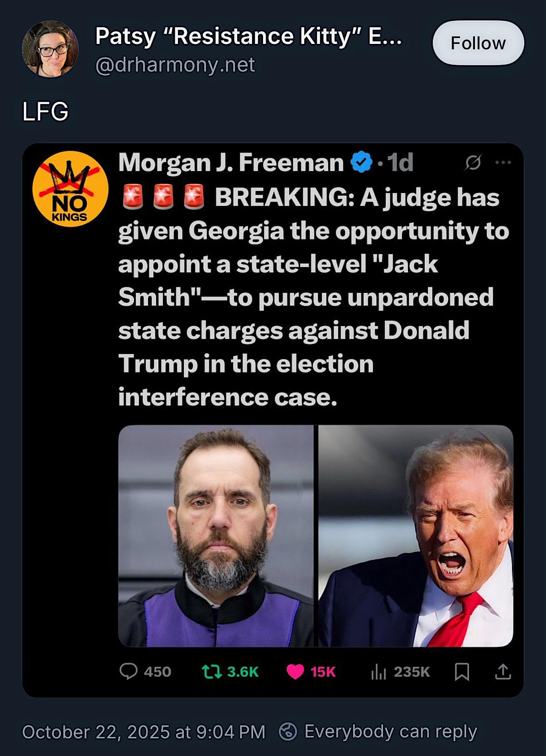Click the globe reply-settings icon
Viewport: 546px width, 756px height.
click(288, 731)
